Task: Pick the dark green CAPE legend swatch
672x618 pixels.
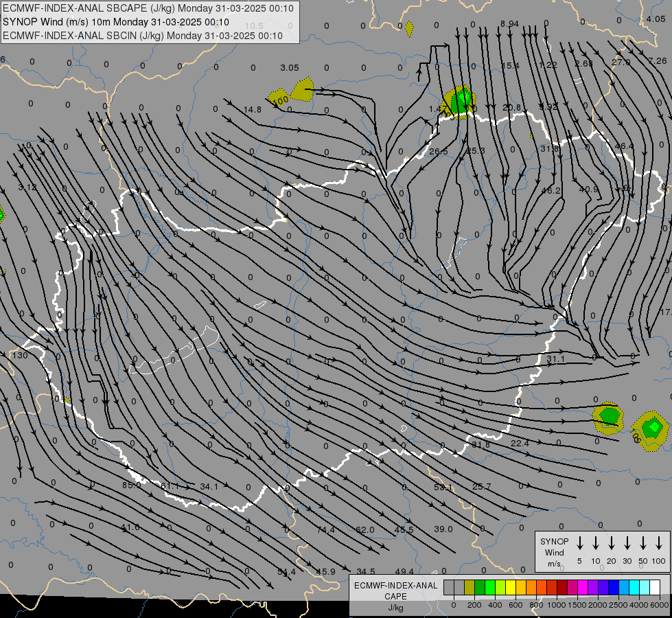Action: tap(480, 588)
